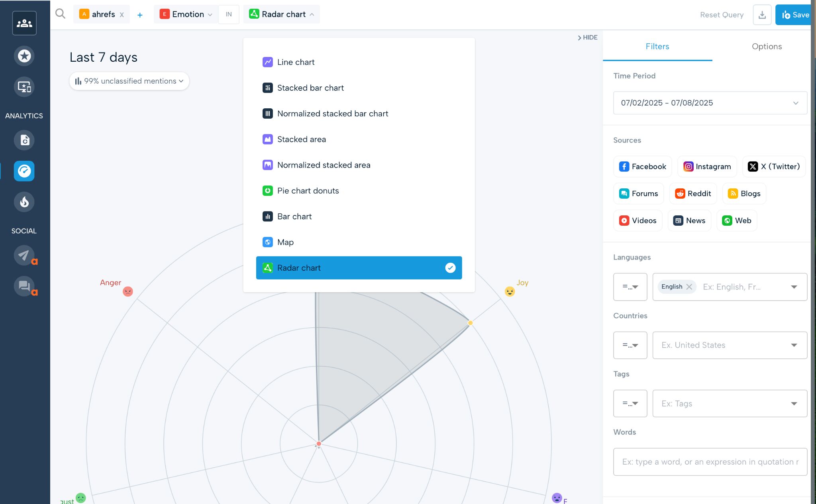Select Line chart from the chart type menu
Image resolution: width=816 pixels, height=504 pixels.
[x=295, y=62]
